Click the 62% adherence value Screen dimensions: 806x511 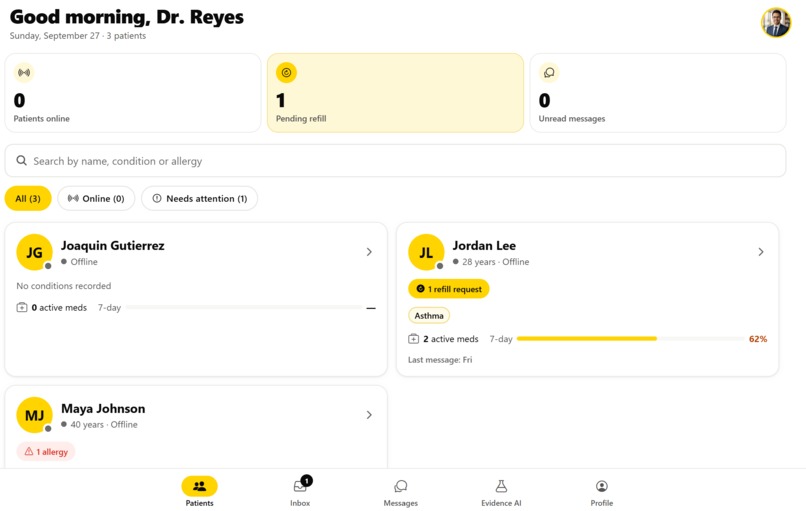[758, 339]
